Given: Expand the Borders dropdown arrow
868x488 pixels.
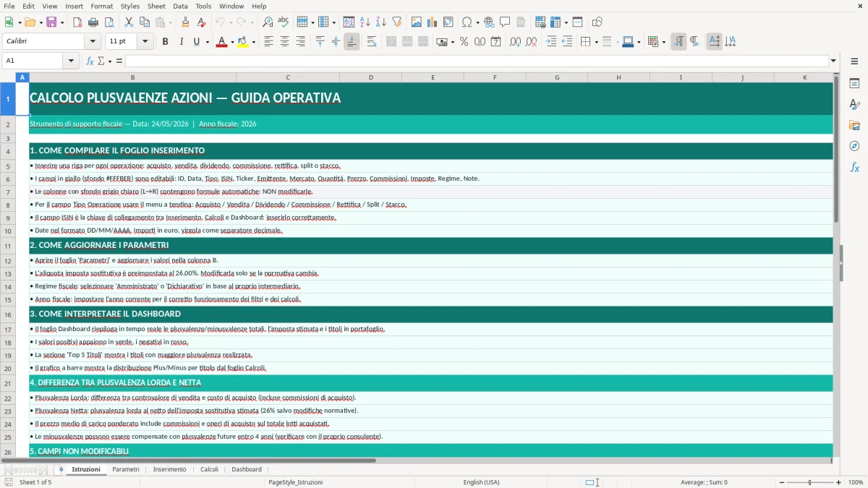Looking at the screenshot, I should (596, 42).
